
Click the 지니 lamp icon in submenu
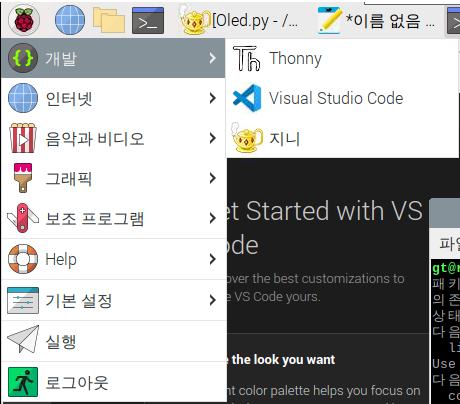pyautogui.click(x=247, y=137)
